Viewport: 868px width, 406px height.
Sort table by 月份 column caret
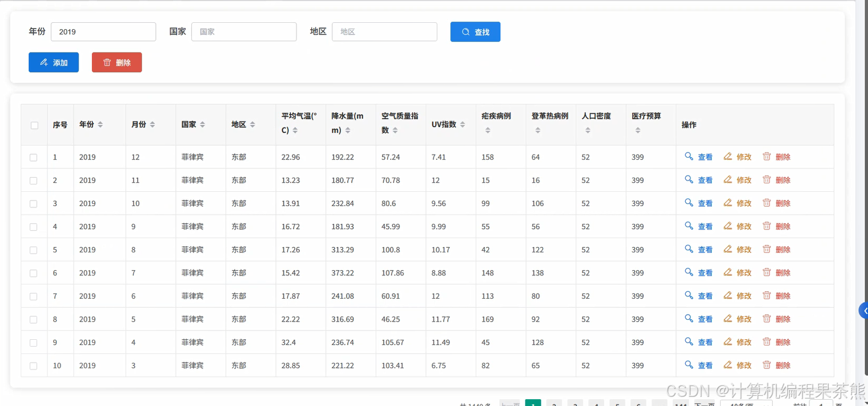pos(152,124)
